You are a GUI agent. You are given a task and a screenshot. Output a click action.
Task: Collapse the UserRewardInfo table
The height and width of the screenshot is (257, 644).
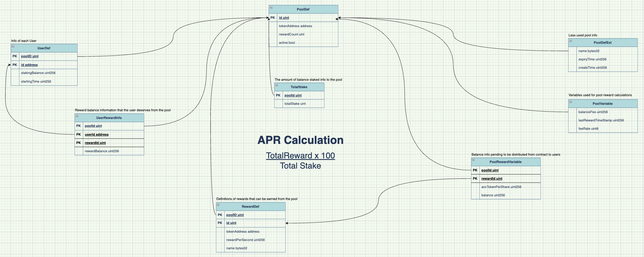pos(77,116)
